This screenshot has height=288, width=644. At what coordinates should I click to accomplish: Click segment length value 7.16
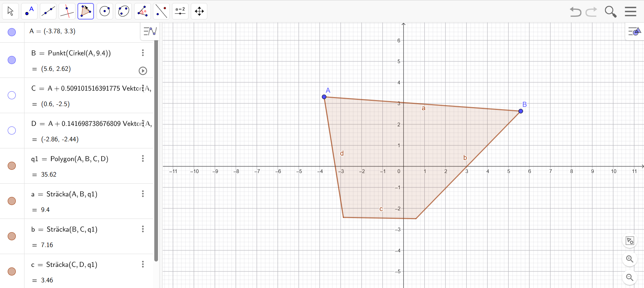coord(47,245)
